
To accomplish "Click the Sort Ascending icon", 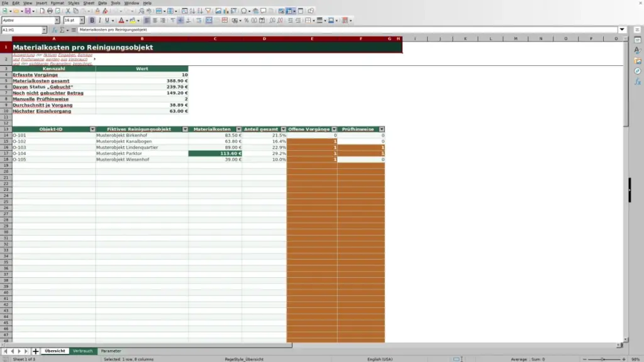I will click(192, 11).
